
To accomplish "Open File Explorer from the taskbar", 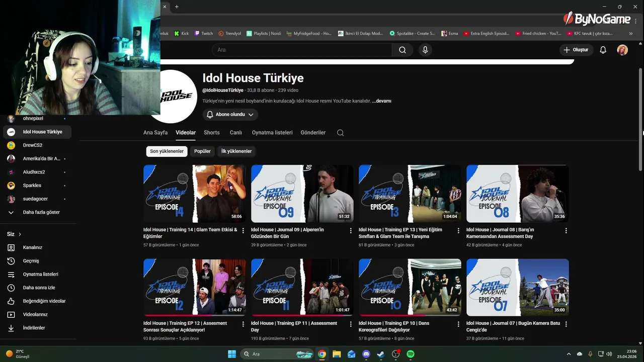I will pyautogui.click(x=337, y=354).
